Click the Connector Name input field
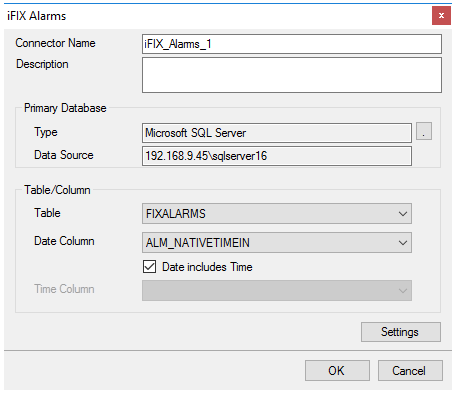Image resolution: width=459 pixels, height=394 pixels. [292, 44]
